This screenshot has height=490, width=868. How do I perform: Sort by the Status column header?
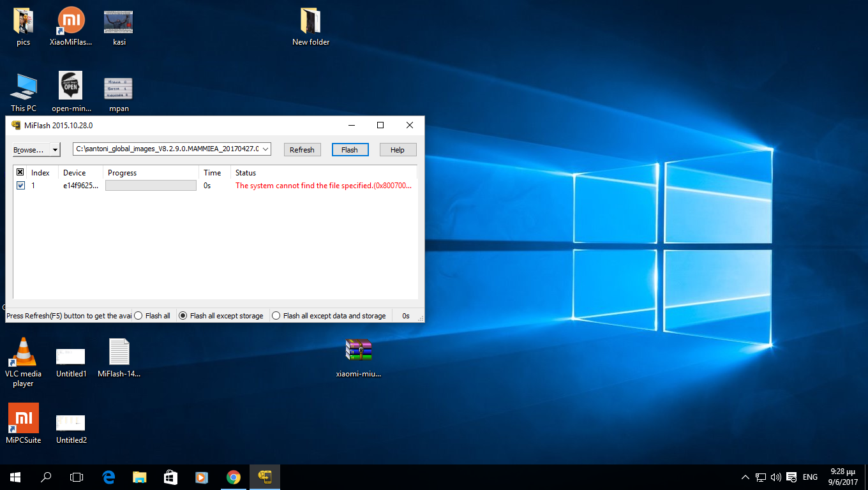246,173
